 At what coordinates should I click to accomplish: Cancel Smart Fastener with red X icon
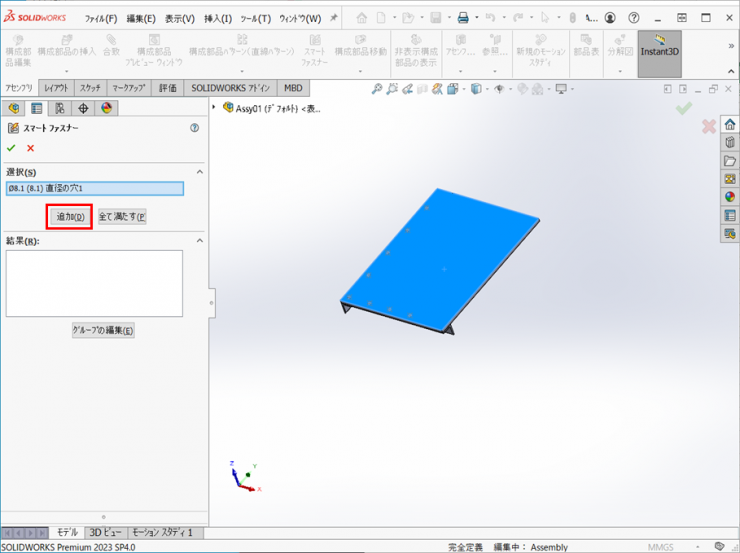pyautogui.click(x=30, y=148)
